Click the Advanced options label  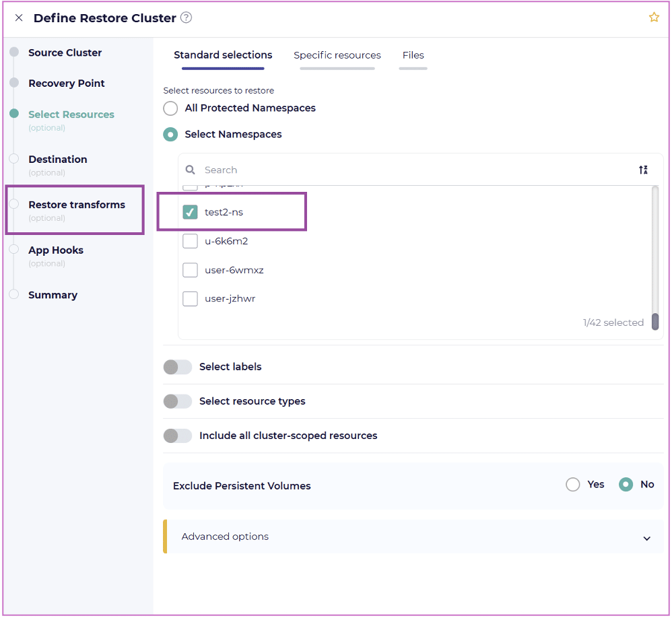click(x=225, y=537)
